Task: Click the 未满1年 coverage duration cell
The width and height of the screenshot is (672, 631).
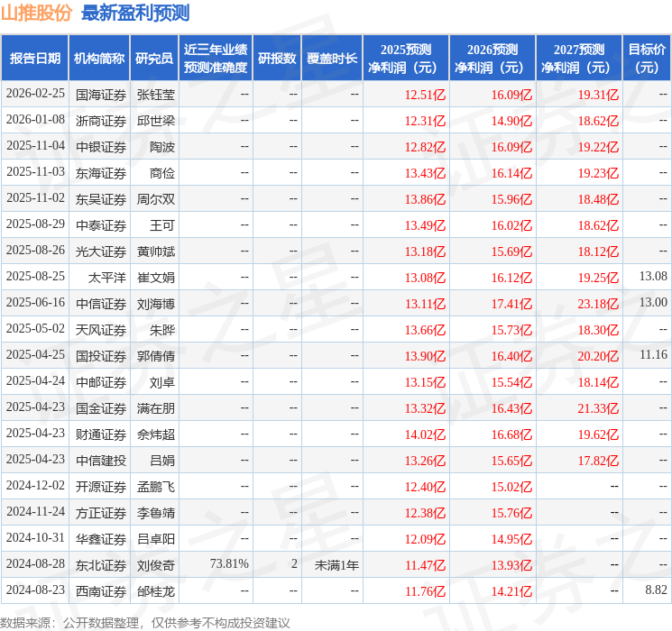Action: click(336, 564)
